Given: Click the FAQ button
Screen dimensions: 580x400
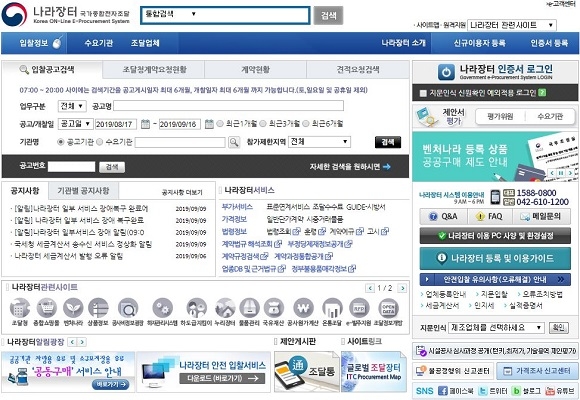Looking at the screenshot, I should 490,216.
